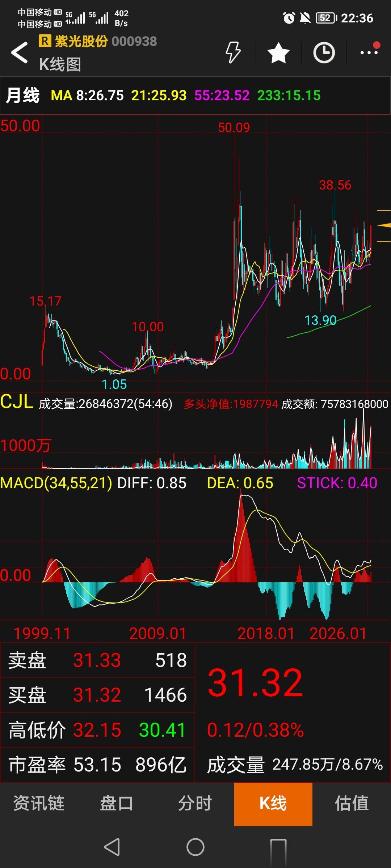Tap 成交量 247.85万/8.67% text
The width and height of the screenshot is (391, 868).
(295, 765)
